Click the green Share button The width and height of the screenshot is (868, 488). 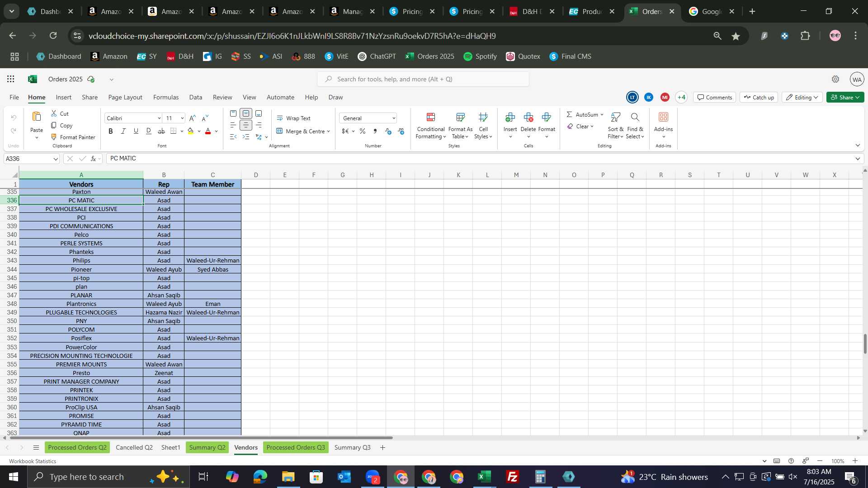[845, 97]
